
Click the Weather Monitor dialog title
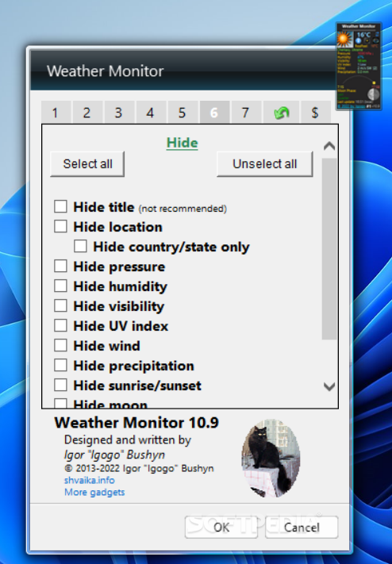click(x=105, y=71)
